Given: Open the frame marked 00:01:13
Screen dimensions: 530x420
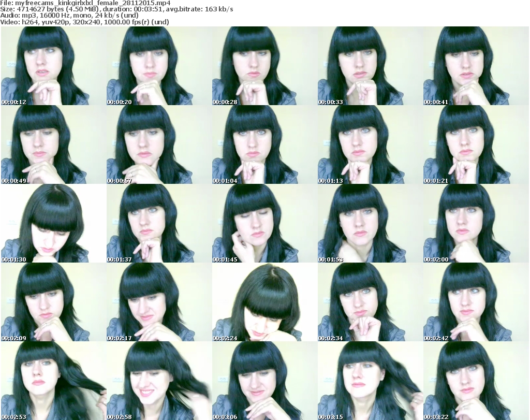Looking at the screenshot, I should pos(370,144).
